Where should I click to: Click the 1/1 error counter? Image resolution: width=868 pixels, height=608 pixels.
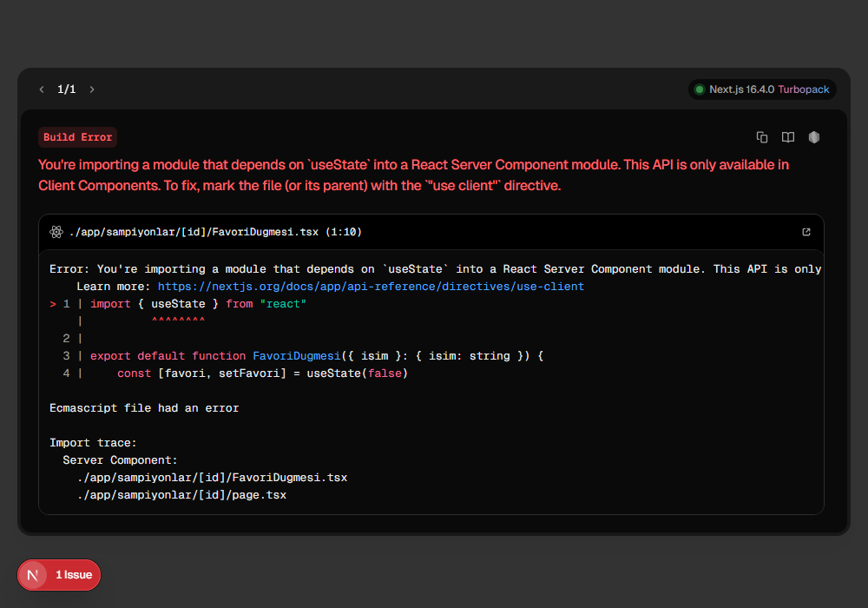click(x=67, y=89)
